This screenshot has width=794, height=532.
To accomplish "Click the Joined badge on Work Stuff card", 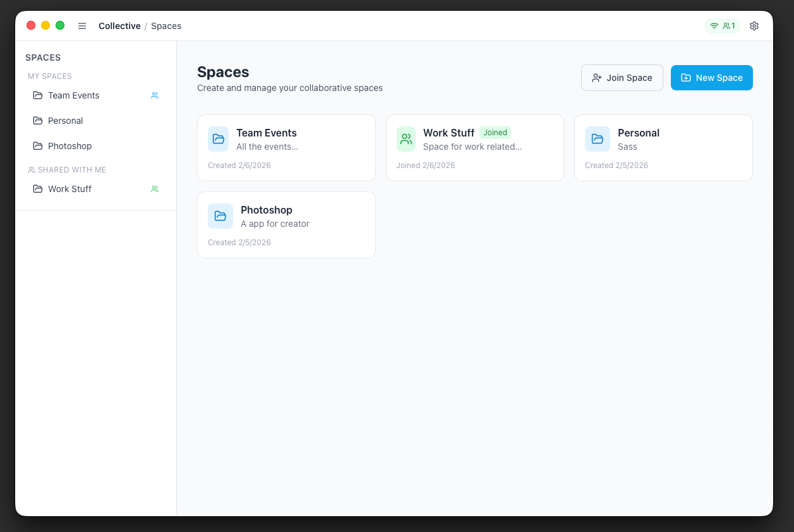I will [x=495, y=133].
